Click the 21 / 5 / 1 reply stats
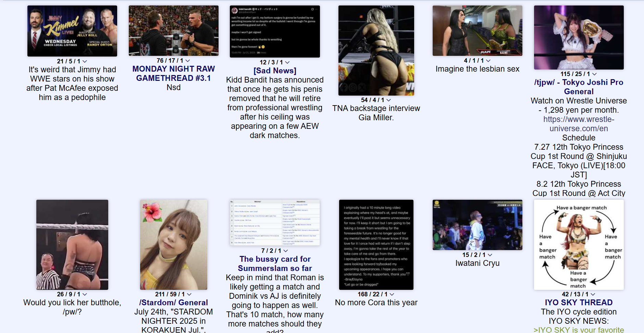 (x=69, y=61)
